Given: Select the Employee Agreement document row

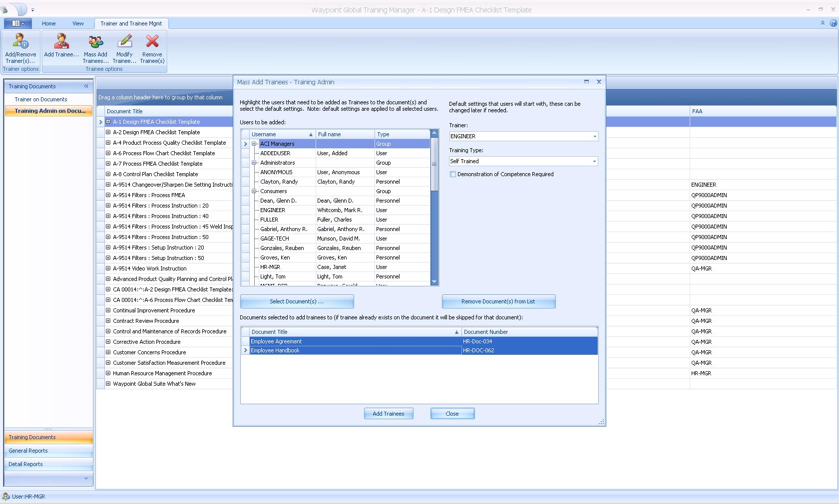Looking at the screenshot, I should pyautogui.click(x=419, y=341).
